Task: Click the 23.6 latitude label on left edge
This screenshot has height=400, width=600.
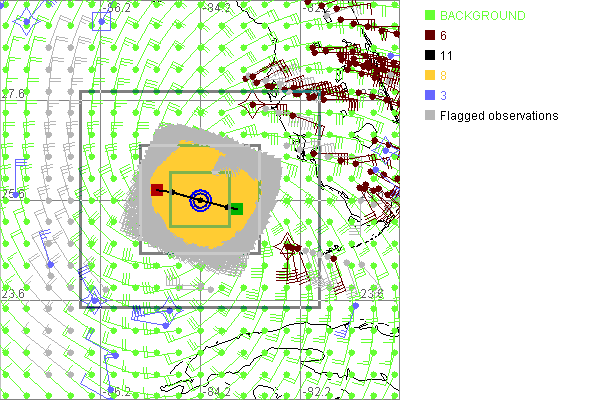Action: tap(12, 294)
